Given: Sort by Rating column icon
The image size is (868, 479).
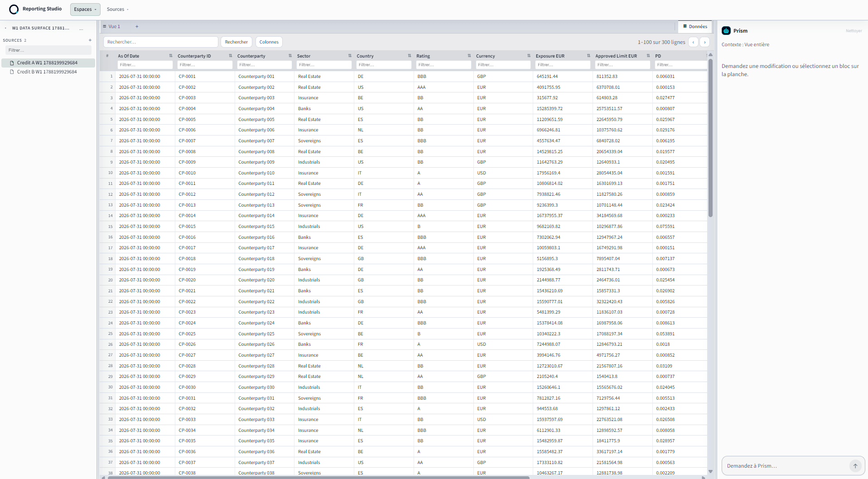Looking at the screenshot, I should 469,56.
